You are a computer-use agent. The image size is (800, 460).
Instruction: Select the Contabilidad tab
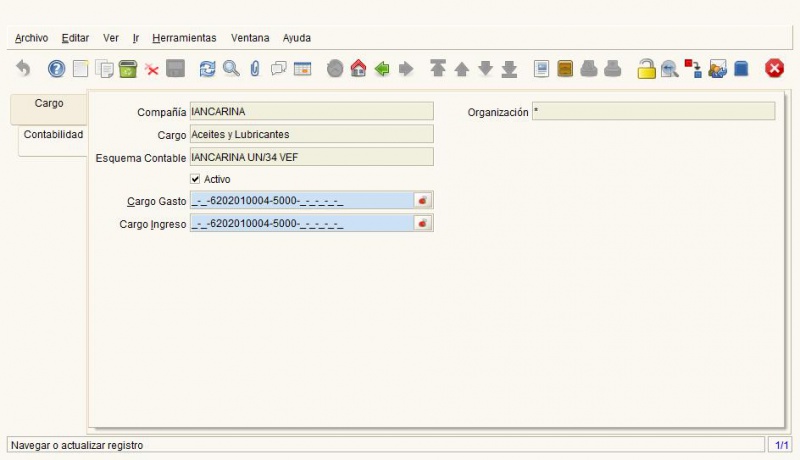pyautogui.click(x=53, y=135)
